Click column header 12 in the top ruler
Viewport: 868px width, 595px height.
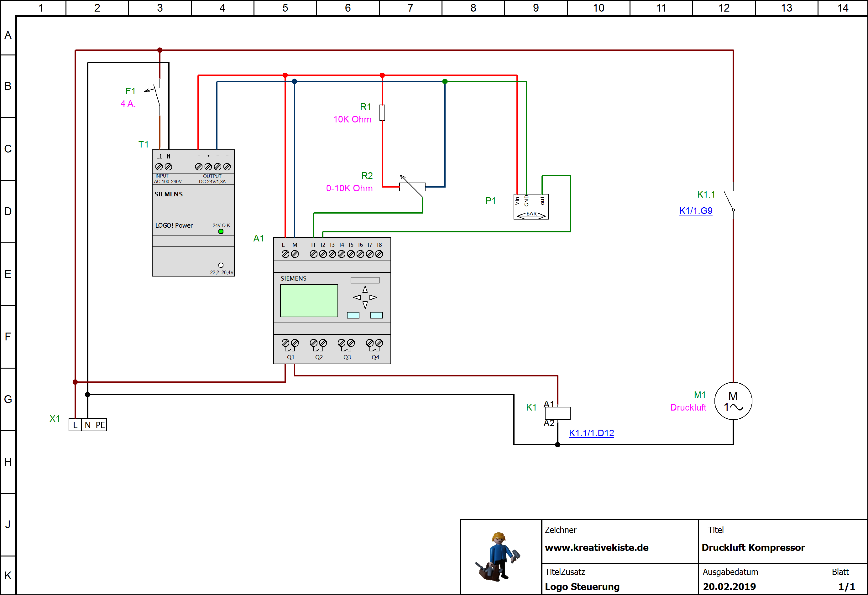coord(724,8)
